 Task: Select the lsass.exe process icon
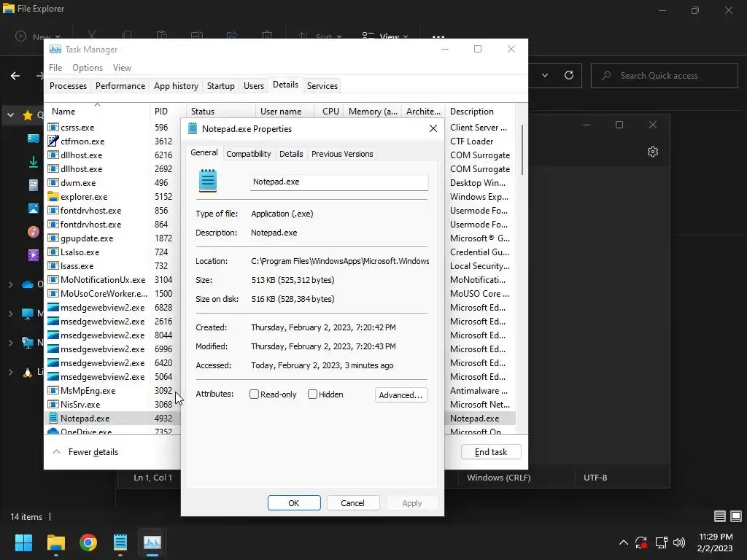(x=53, y=265)
